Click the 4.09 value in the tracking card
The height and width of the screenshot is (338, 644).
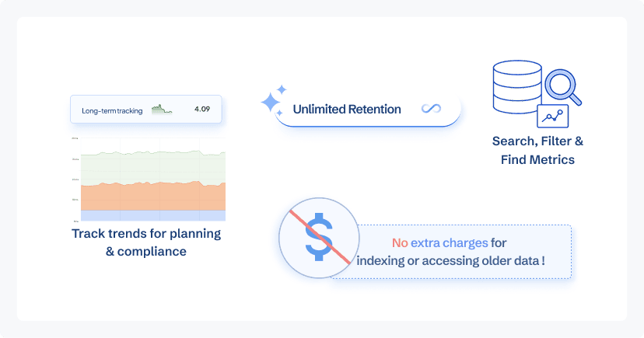(202, 110)
